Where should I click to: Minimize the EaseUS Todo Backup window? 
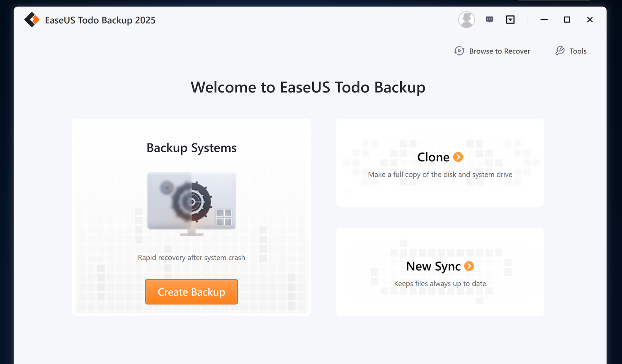pos(544,19)
